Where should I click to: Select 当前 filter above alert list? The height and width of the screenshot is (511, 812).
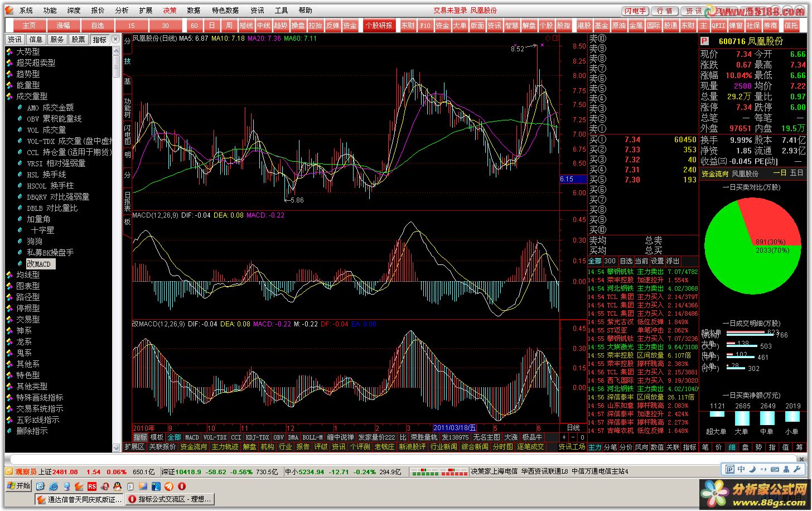pos(641,261)
